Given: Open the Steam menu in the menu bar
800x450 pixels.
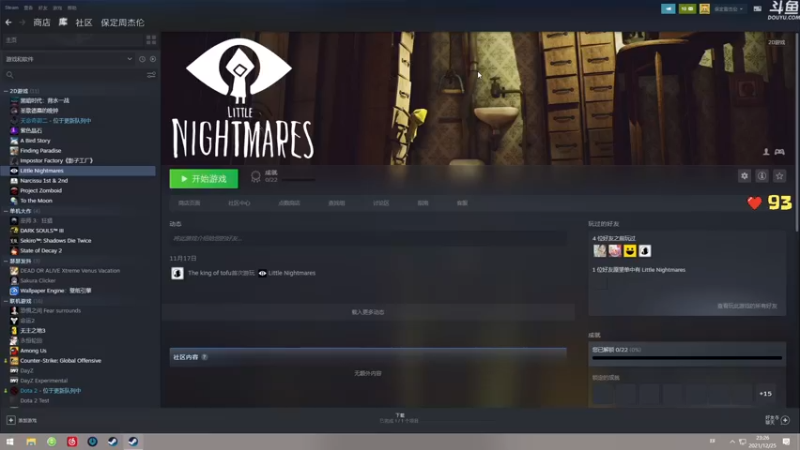Looking at the screenshot, I should pyautogui.click(x=12, y=8).
